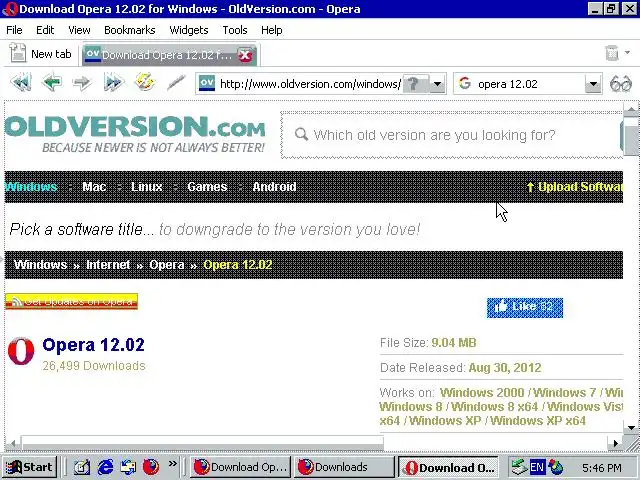Click the Linux category link
640x480 pixels.
tap(147, 187)
